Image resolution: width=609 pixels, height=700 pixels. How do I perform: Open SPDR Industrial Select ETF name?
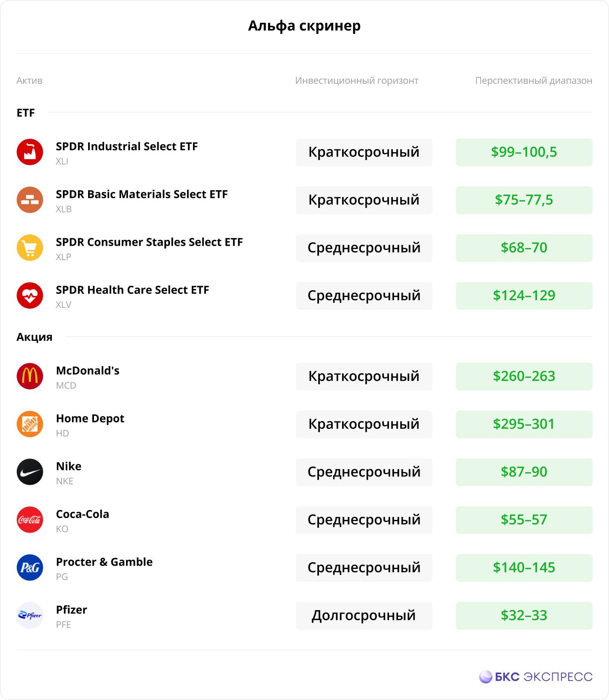[x=127, y=146]
